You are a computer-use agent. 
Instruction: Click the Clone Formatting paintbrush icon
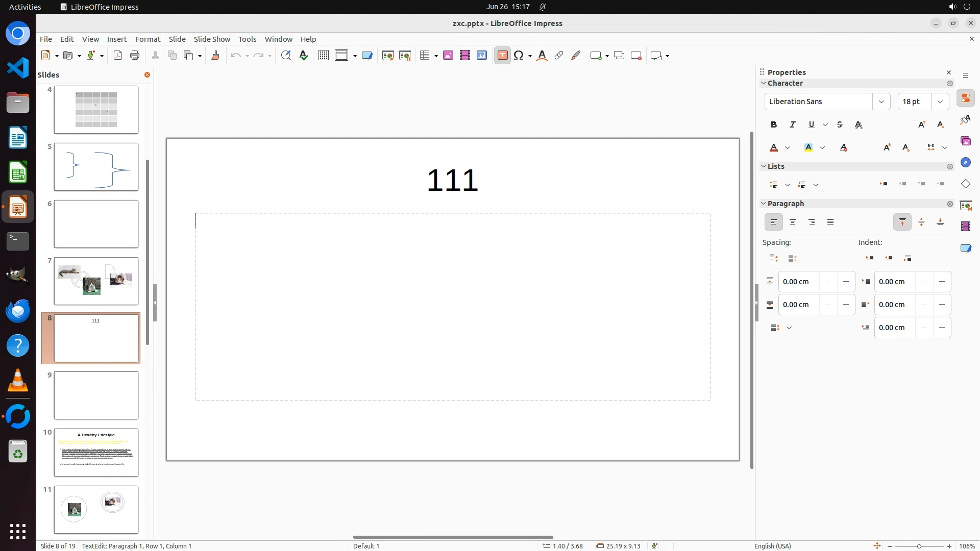215,56
